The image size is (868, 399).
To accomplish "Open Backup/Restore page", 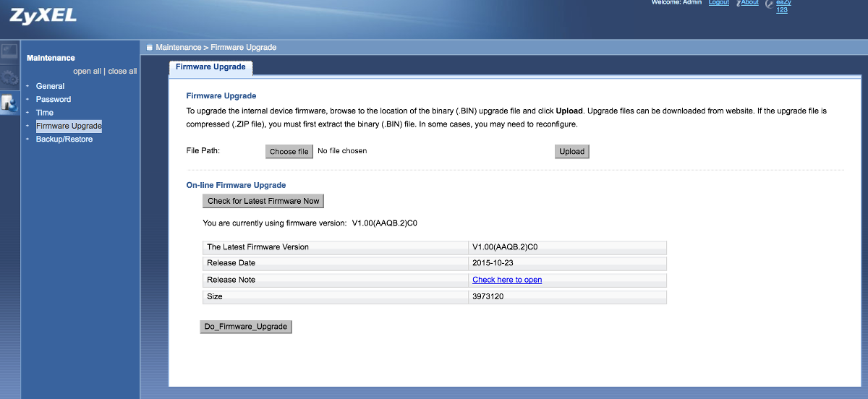I will point(64,139).
